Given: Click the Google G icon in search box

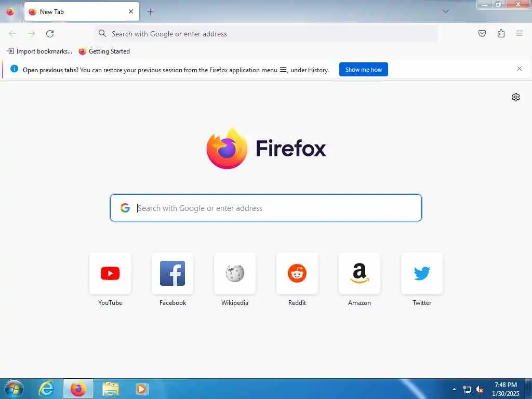Looking at the screenshot, I should 125,208.
